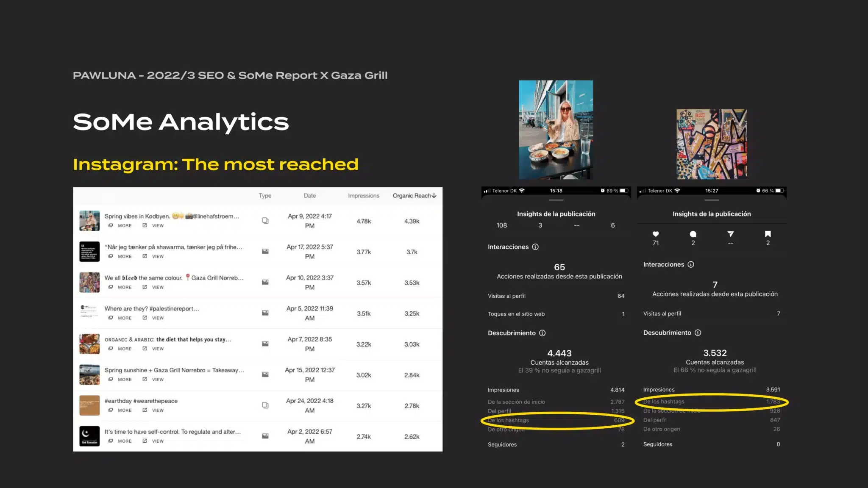Open thumbnail of Spring vibes in Kødbyen post
Screen dimensions: 868x488
[x=89, y=221]
